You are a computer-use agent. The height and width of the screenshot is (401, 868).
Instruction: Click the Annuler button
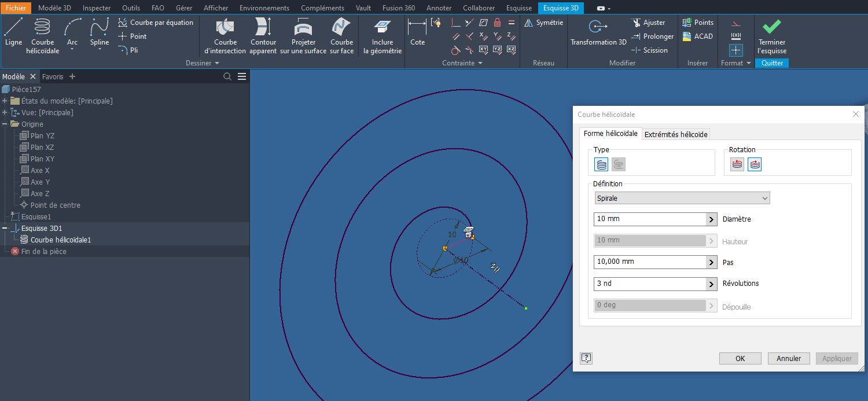(789, 358)
